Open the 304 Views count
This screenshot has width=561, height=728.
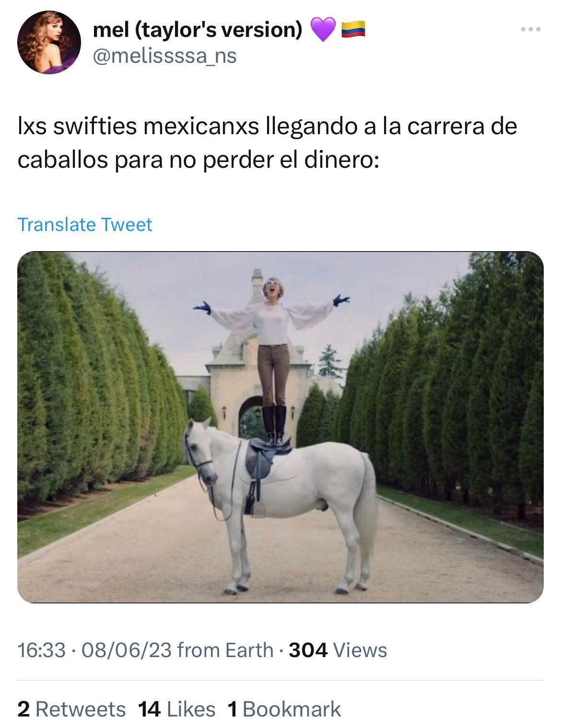[x=338, y=650]
